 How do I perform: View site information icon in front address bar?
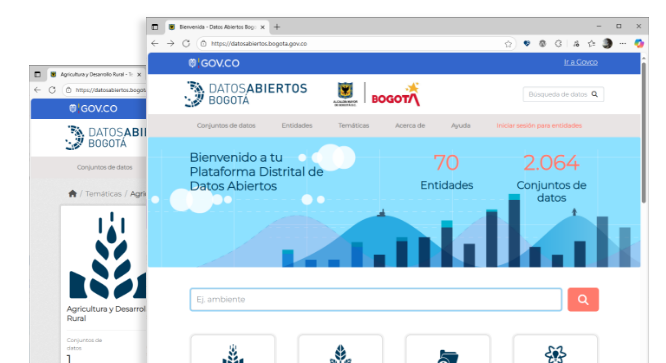[203, 43]
